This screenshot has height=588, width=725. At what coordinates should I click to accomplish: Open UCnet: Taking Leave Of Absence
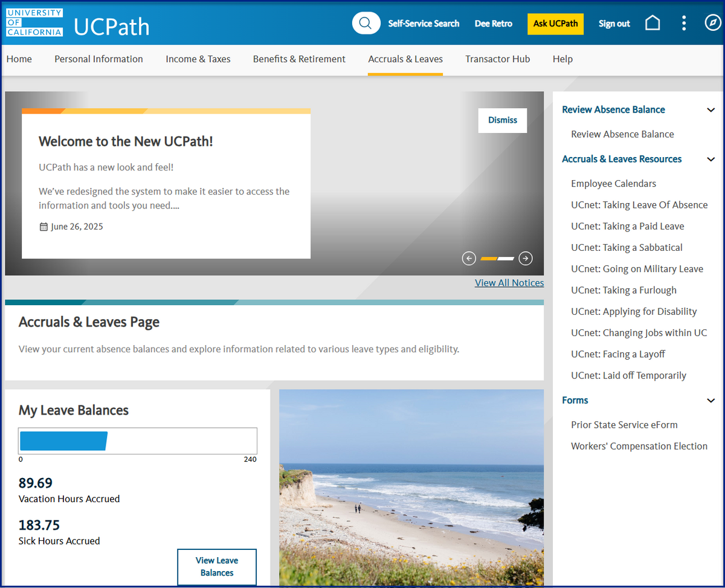(x=639, y=205)
